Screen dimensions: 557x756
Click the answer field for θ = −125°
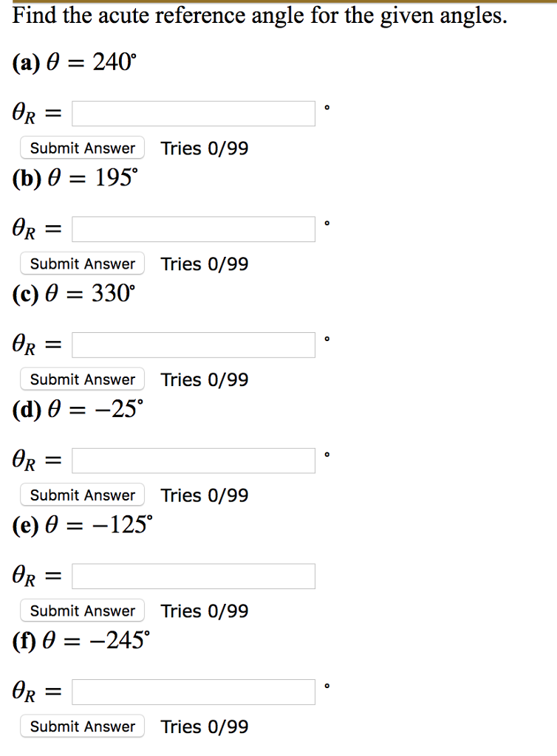[193, 576]
